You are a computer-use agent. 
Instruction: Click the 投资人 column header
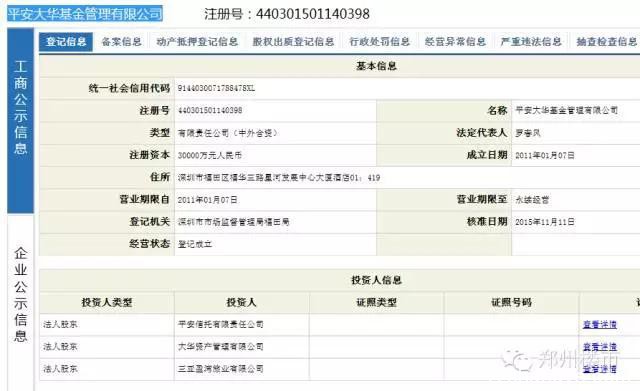[x=241, y=302]
